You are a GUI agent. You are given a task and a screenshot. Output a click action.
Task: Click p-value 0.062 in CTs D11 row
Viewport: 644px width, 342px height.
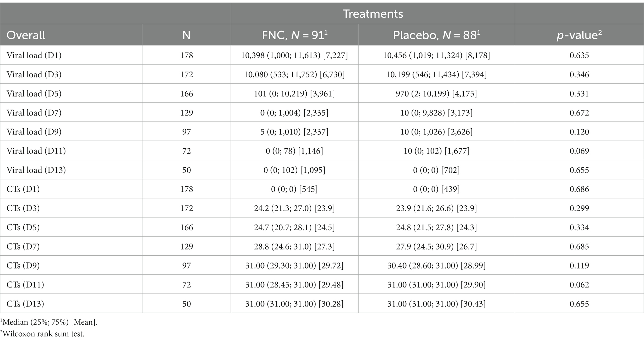tap(579, 285)
